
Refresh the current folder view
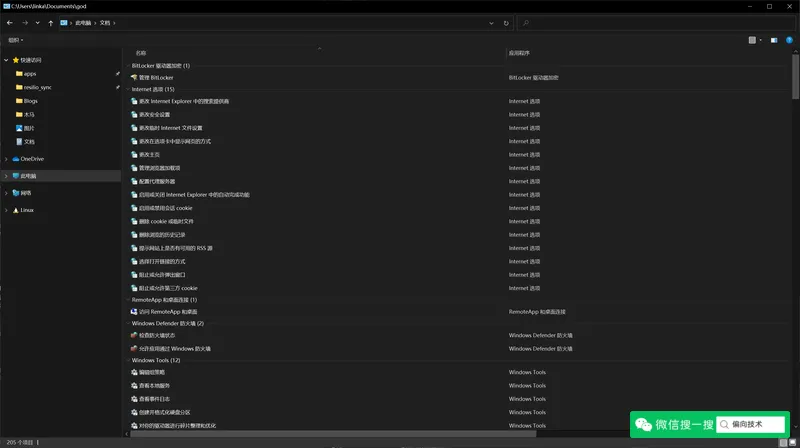506,23
